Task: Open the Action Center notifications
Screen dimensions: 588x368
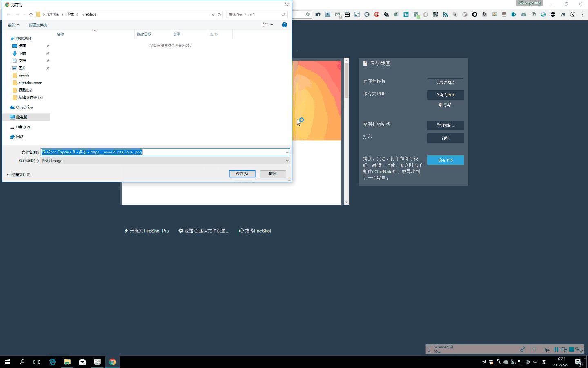Action: click(x=578, y=362)
